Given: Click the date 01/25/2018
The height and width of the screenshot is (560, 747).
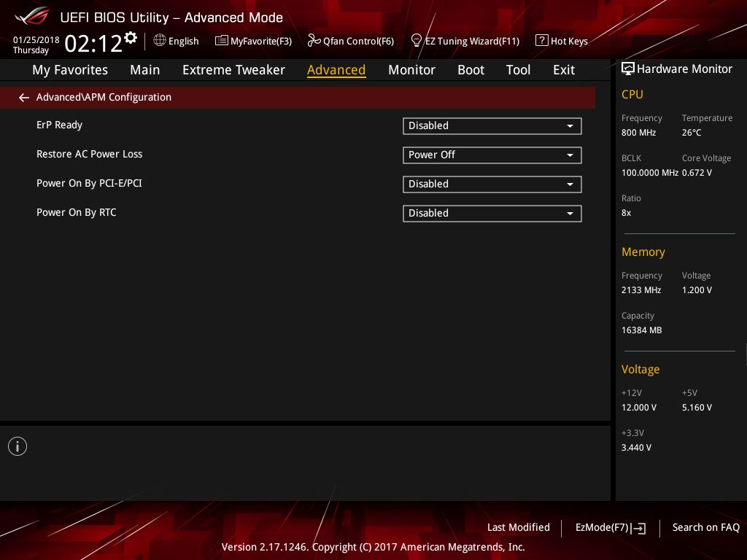Looking at the screenshot, I should (x=36, y=40).
